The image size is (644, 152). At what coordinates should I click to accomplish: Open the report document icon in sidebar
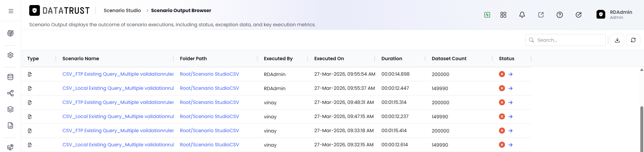click(x=10, y=125)
